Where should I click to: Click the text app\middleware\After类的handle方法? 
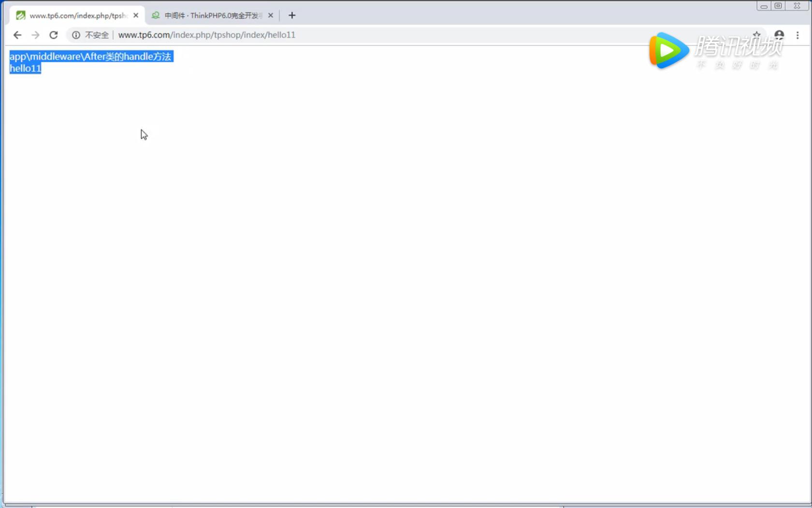(90, 57)
